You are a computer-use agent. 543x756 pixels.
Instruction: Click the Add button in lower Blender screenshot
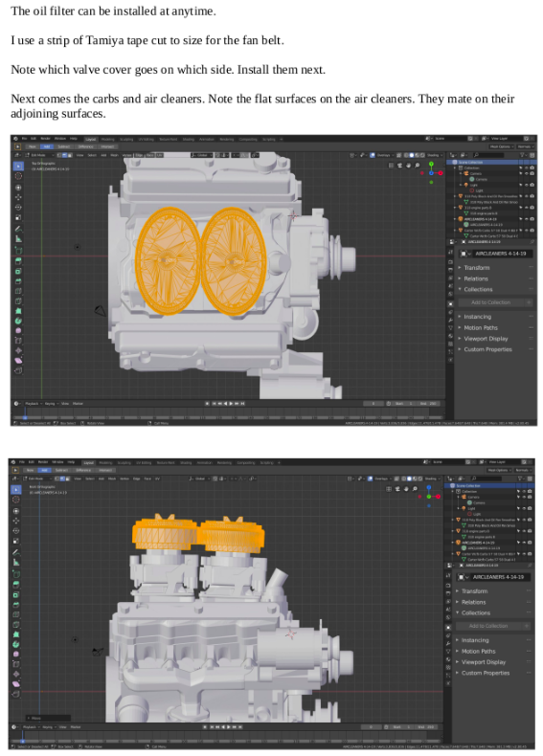[44, 470]
